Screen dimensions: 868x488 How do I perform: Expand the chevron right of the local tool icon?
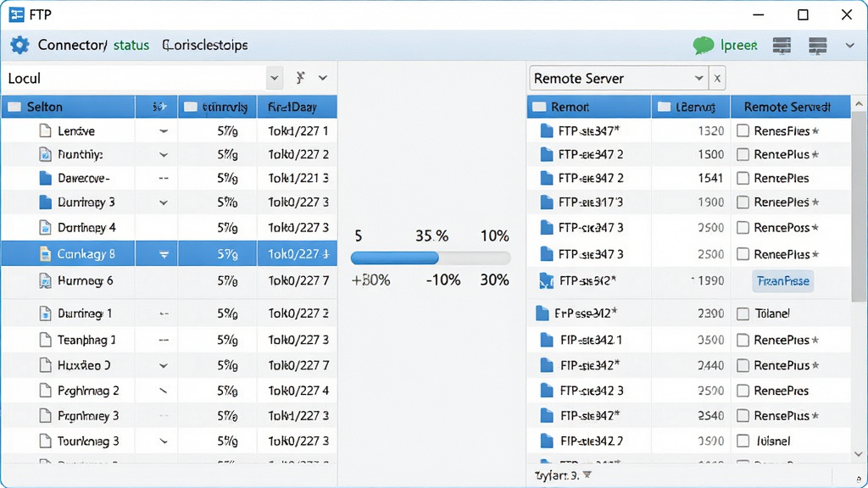[323, 78]
